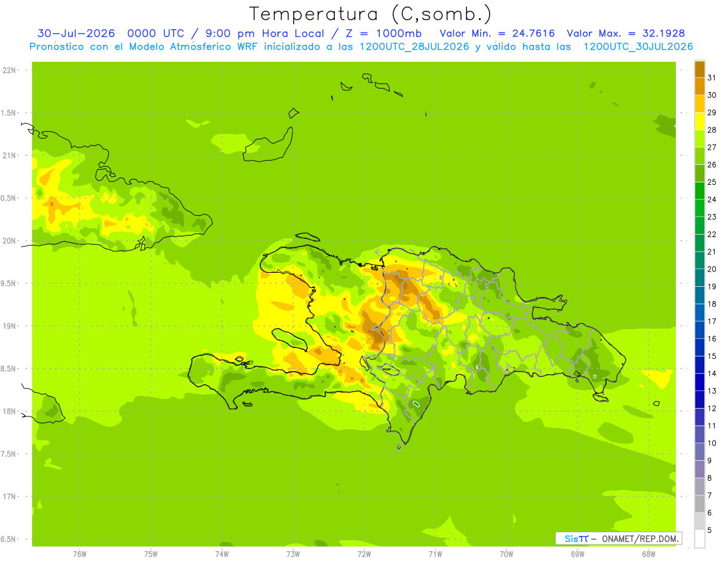Click the '68W' longitude axis label
The image size is (728, 562).
[x=649, y=554]
